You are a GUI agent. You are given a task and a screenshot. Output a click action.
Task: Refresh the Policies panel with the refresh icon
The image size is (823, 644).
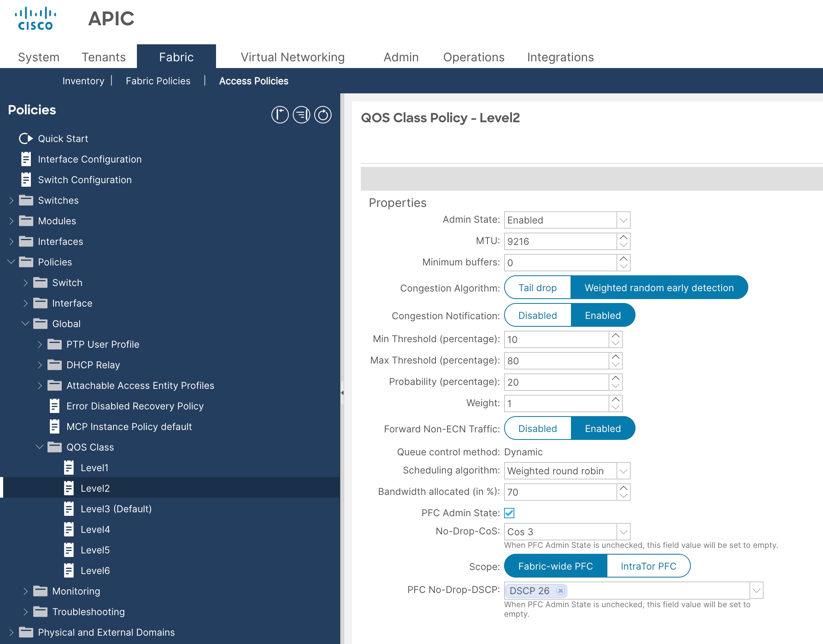tap(323, 115)
